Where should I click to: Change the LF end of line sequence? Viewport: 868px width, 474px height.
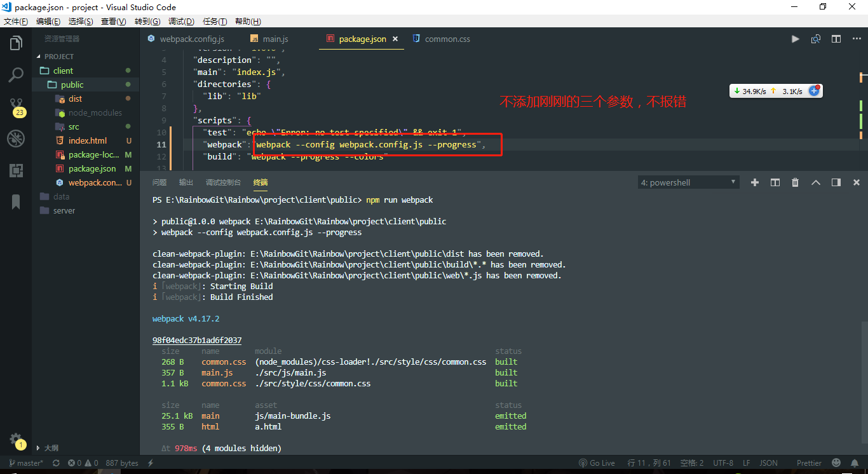click(x=747, y=463)
